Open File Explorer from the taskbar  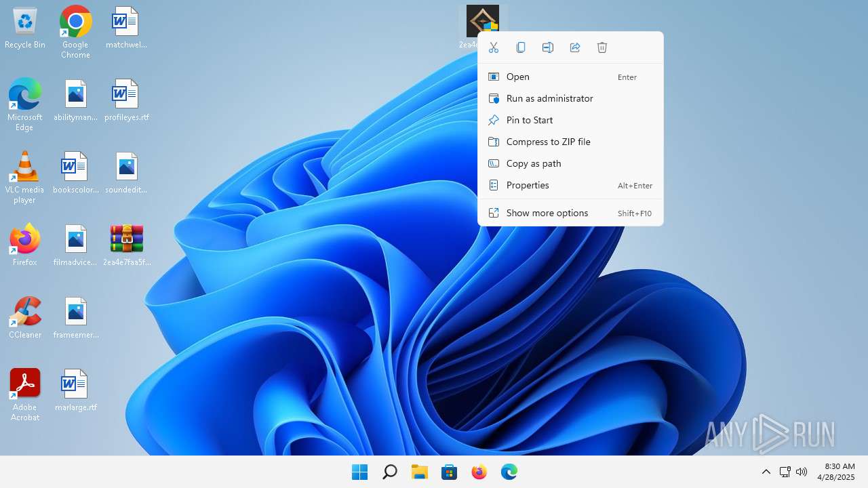(419, 472)
